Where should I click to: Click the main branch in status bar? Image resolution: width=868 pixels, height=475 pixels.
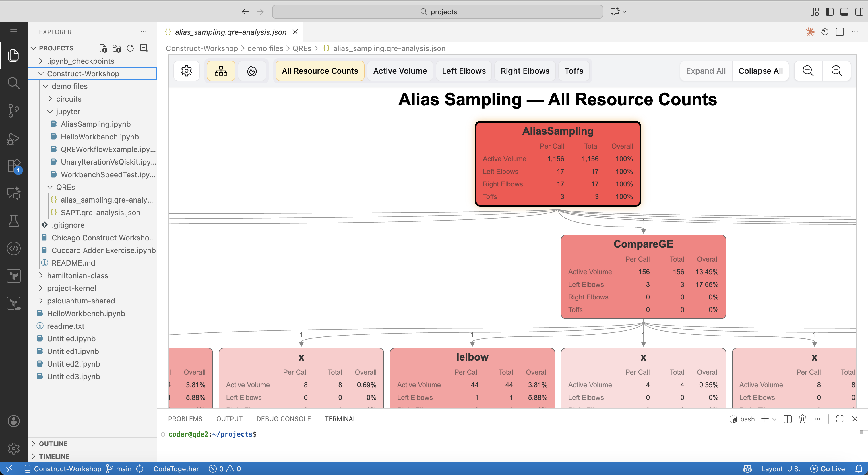point(119,469)
